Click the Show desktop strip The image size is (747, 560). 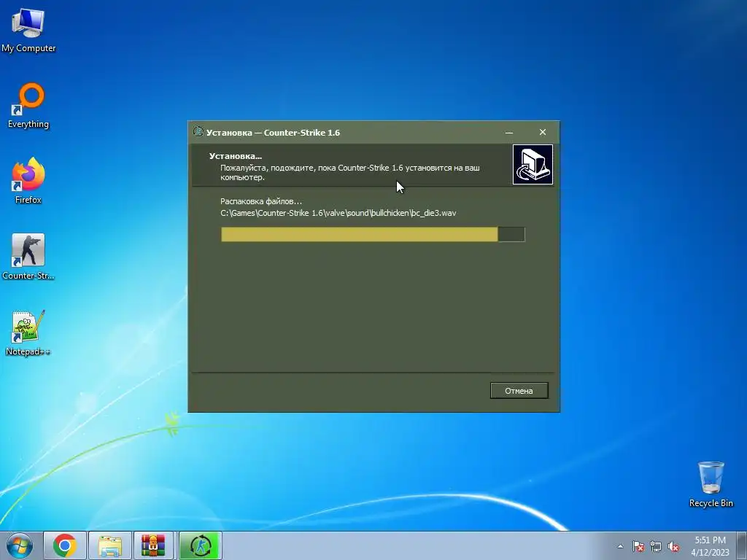click(x=743, y=545)
